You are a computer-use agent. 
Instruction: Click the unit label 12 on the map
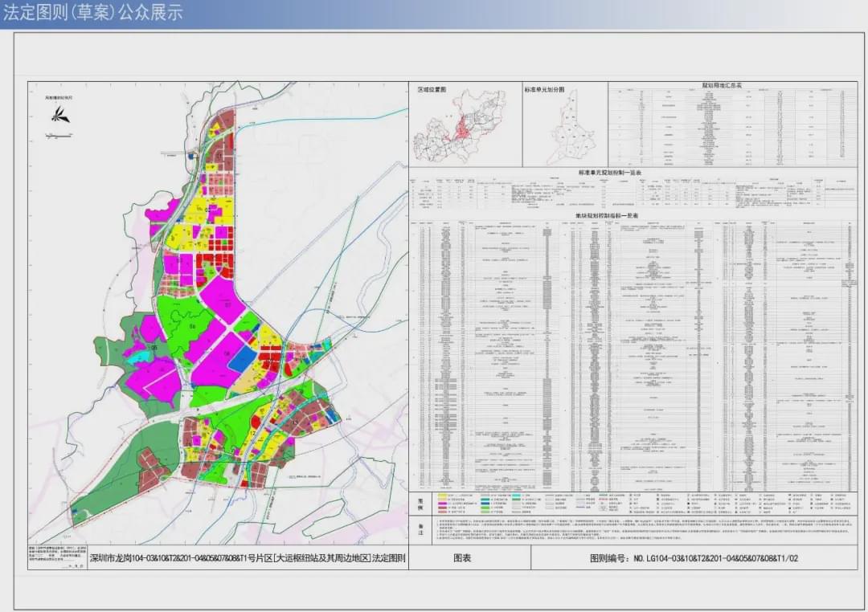pos(252,433)
